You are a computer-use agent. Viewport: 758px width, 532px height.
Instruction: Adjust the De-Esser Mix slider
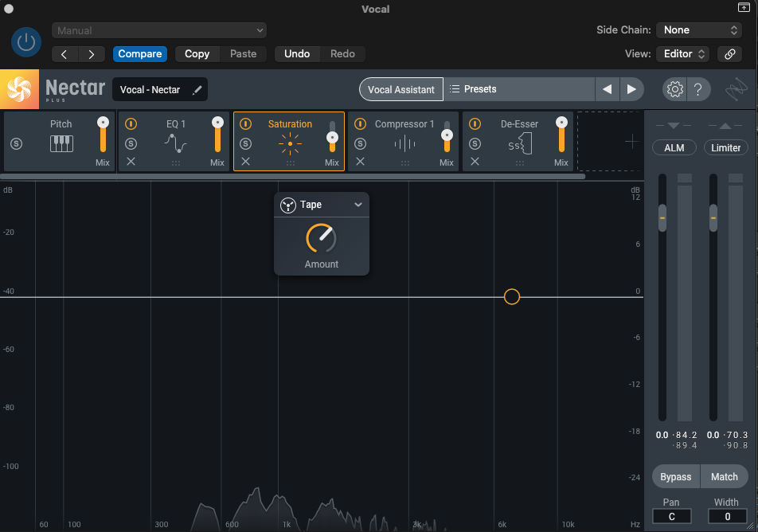(561, 135)
